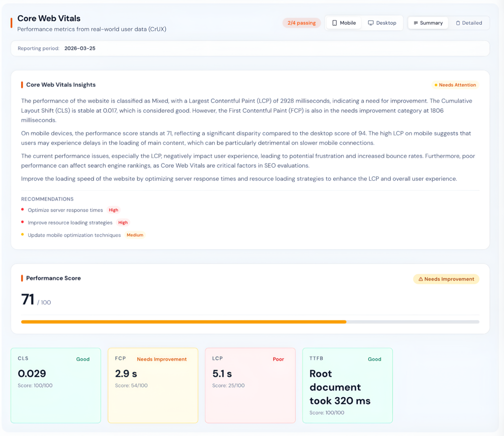Screen dimensions: 504x436
Task: Click the orange performance score progress bar
Action: point(183,321)
